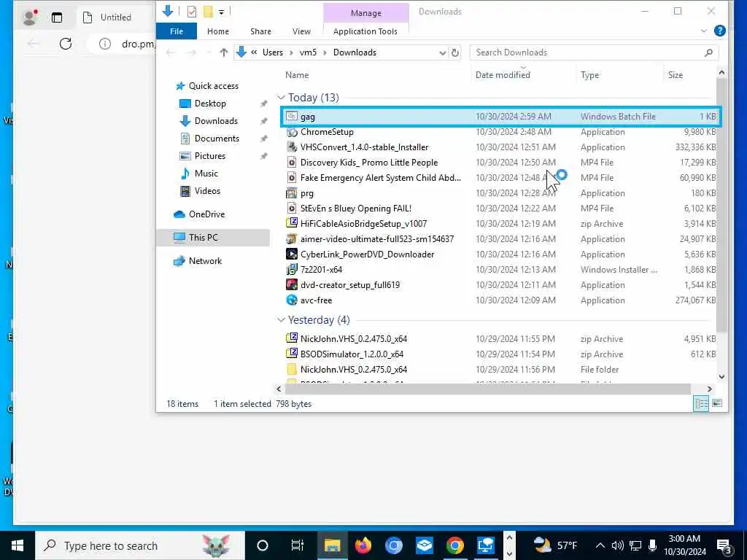Click in the Search Downloads field
The height and width of the screenshot is (560, 747).
coord(594,52)
